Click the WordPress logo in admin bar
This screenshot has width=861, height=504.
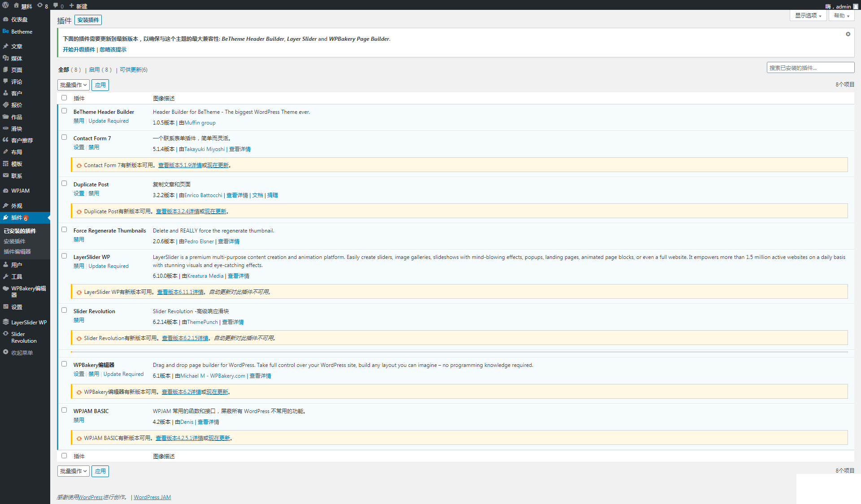tap(5, 5)
